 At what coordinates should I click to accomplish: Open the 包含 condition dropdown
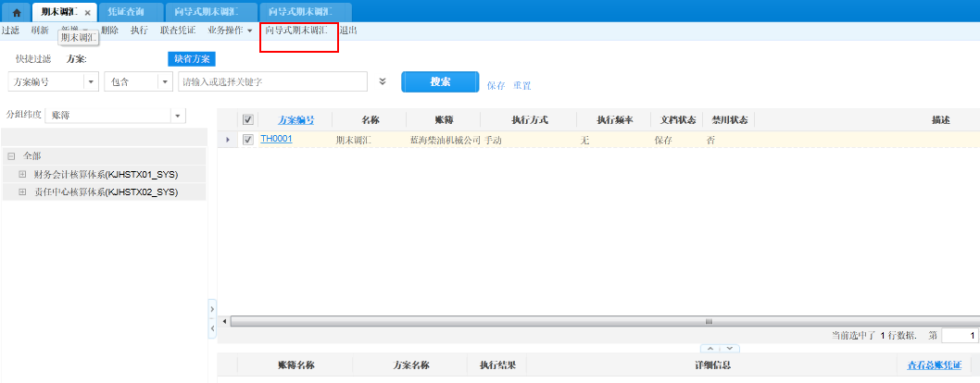pos(166,81)
